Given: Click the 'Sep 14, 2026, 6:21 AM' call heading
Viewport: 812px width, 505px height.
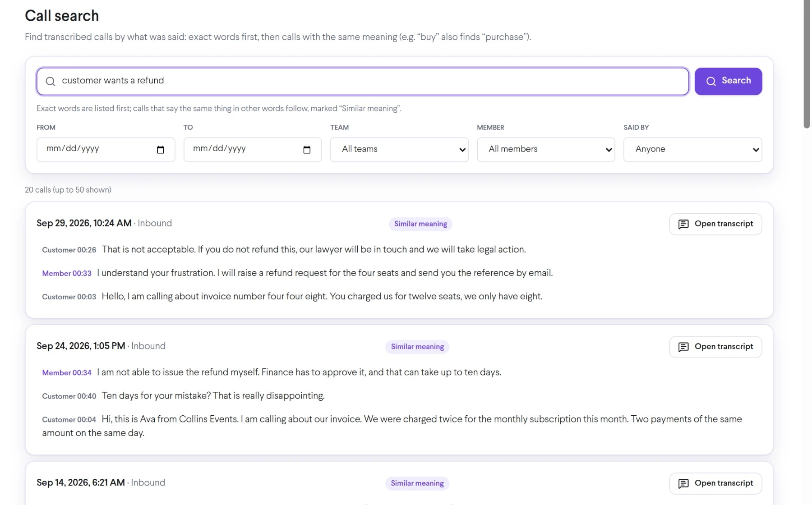Looking at the screenshot, I should pyautogui.click(x=81, y=482).
